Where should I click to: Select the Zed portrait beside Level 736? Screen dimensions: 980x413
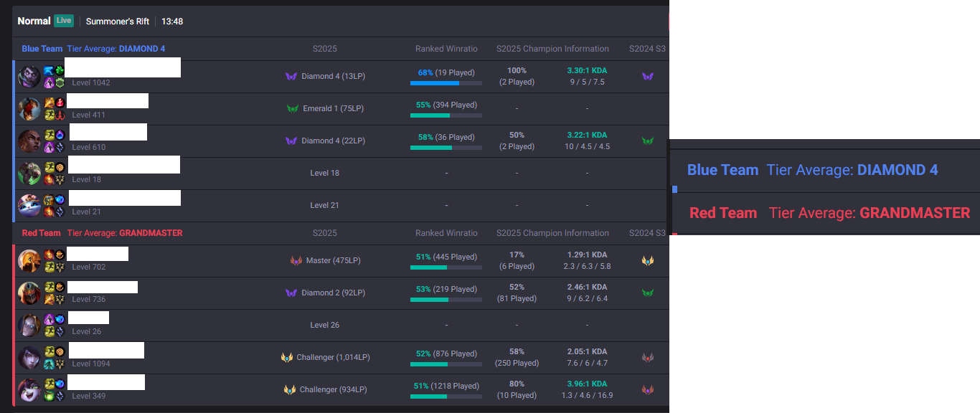30,293
